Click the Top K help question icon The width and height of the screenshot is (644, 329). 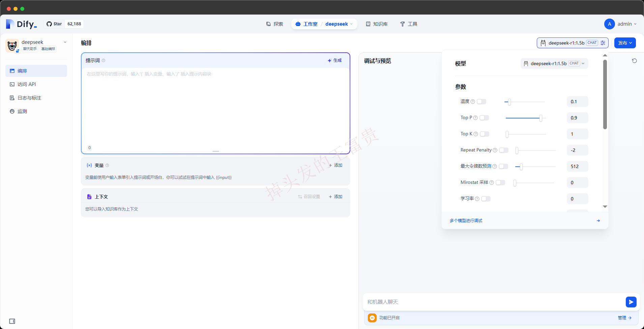point(476,134)
